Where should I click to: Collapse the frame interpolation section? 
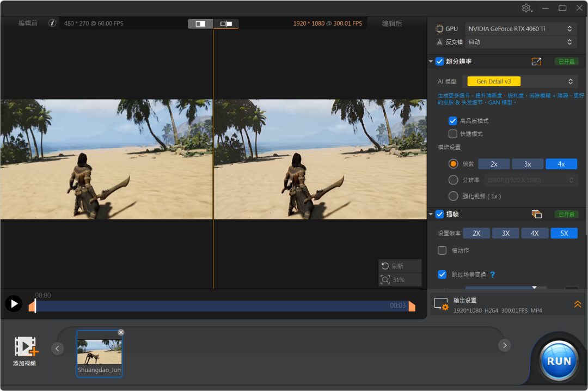pyautogui.click(x=431, y=214)
